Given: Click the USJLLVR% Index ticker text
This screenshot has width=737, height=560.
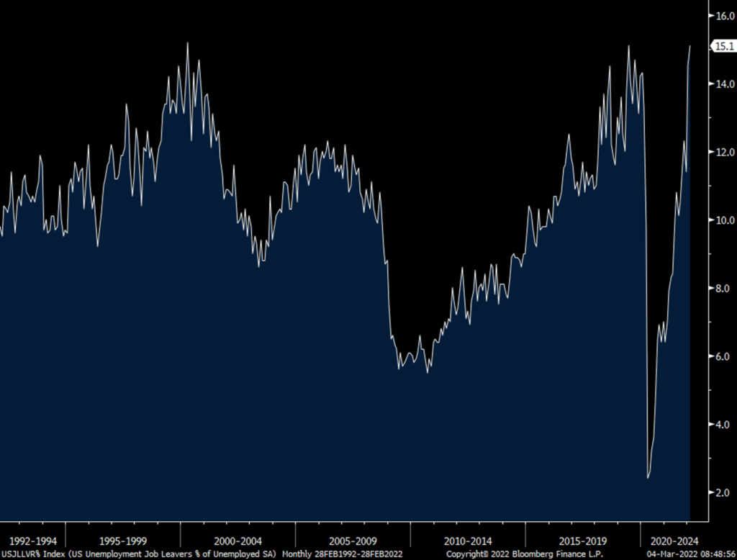Looking at the screenshot, I should 33,554.
